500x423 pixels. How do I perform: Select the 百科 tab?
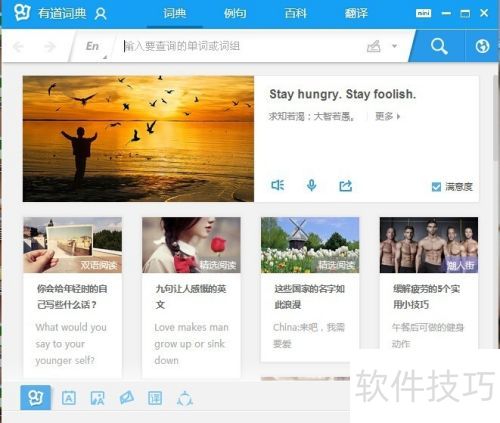tap(296, 13)
